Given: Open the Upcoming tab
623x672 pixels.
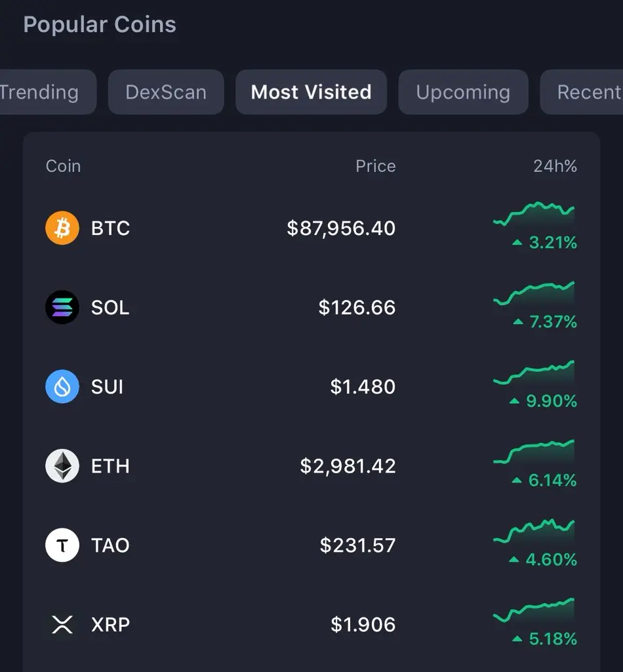Looking at the screenshot, I should point(463,93).
